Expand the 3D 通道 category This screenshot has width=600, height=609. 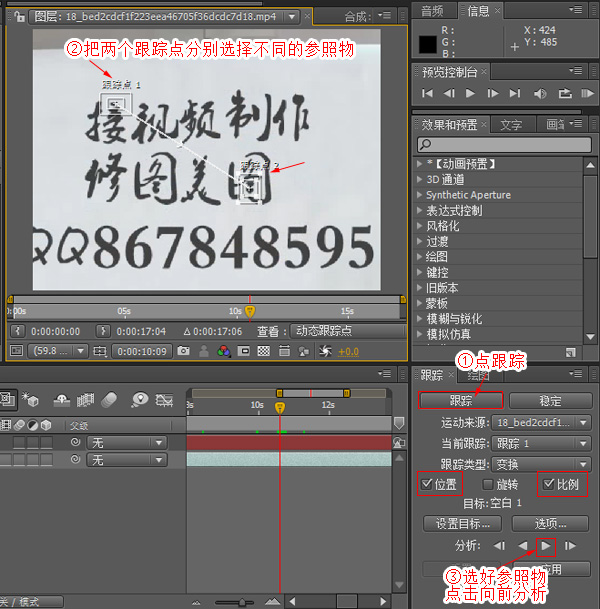point(419,179)
